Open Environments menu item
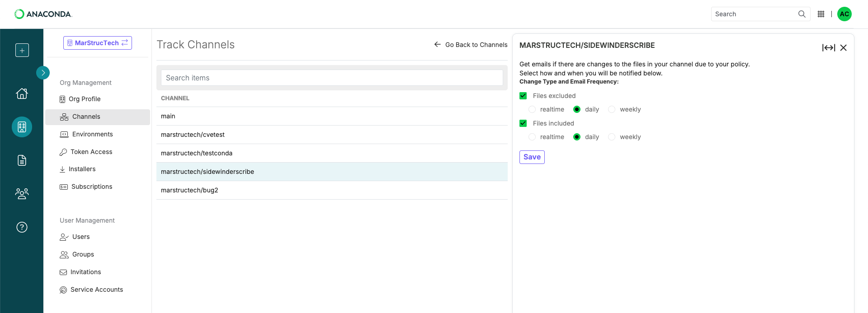This screenshot has height=313, width=868. (x=98, y=135)
